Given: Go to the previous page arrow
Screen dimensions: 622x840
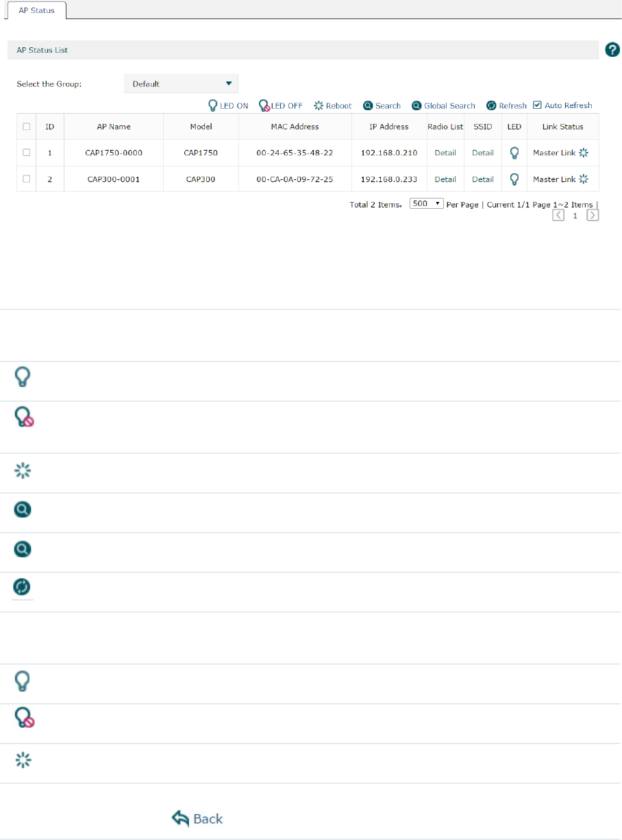Looking at the screenshot, I should point(558,215).
